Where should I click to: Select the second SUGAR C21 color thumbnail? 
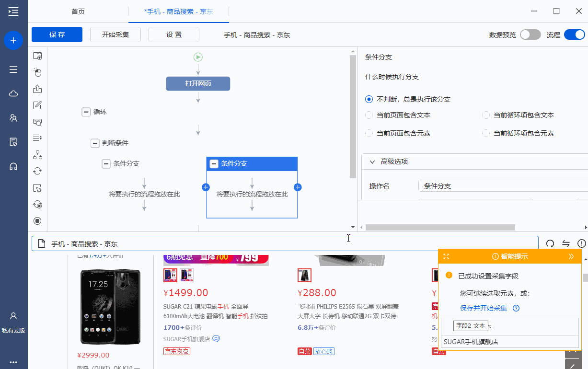coord(187,275)
